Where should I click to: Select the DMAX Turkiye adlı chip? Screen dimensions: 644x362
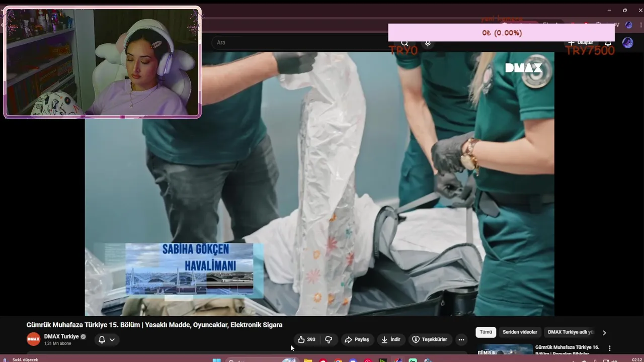[571, 332]
